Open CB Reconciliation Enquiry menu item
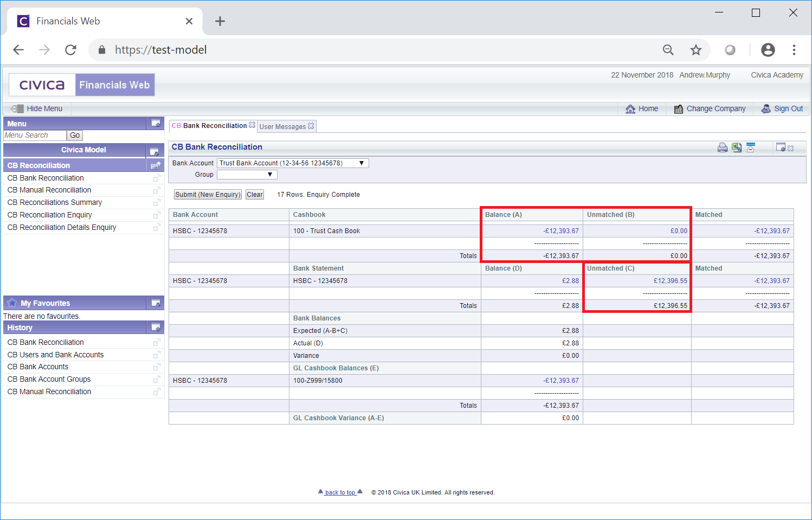This screenshot has height=520, width=812. click(x=49, y=215)
